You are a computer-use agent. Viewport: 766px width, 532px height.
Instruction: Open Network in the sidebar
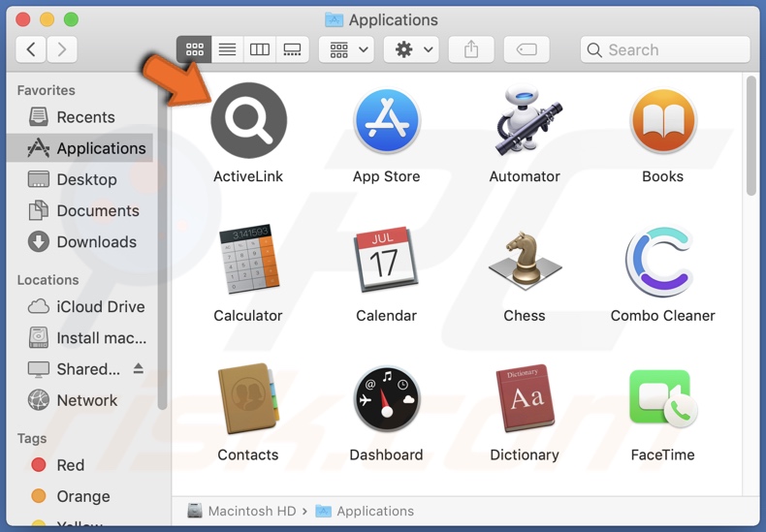click(x=80, y=400)
